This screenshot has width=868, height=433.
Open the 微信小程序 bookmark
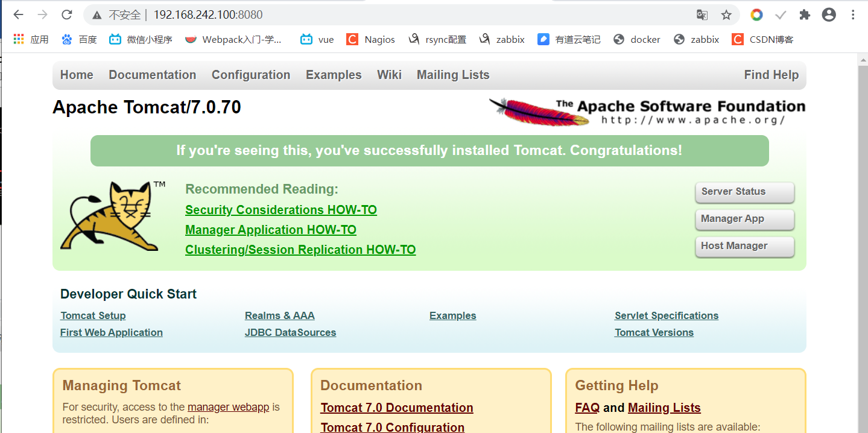click(x=141, y=39)
